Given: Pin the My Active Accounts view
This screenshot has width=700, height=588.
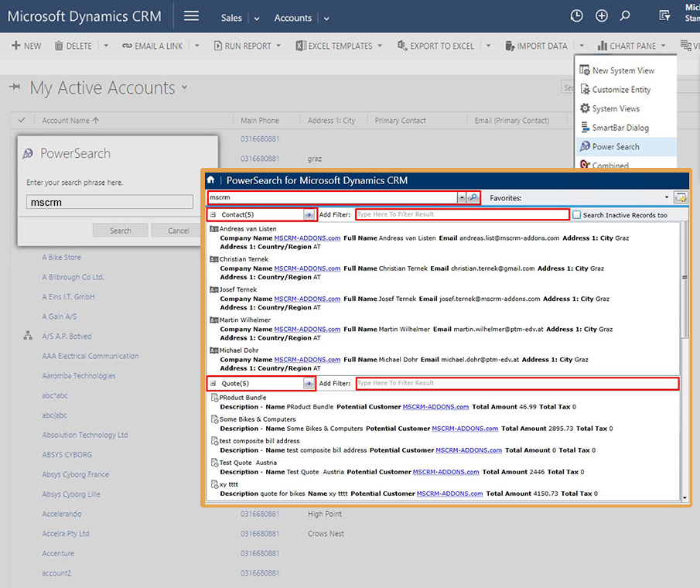Looking at the screenshot, I should pos(15,87).
